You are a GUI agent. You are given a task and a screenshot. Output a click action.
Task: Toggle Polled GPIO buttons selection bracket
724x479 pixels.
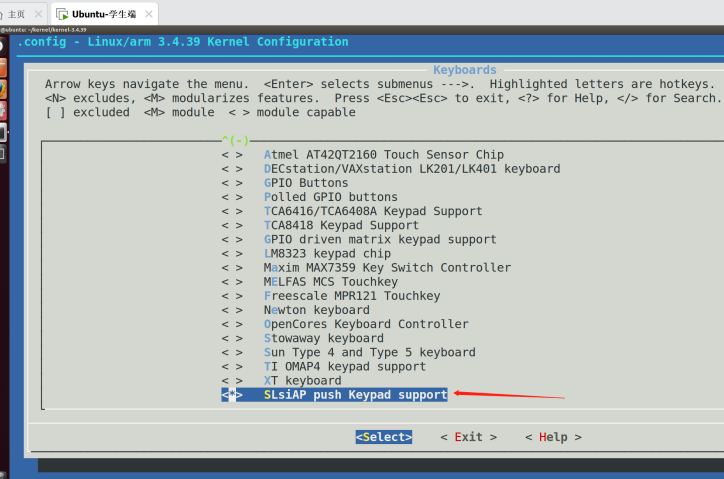click(x=232, y=197)
